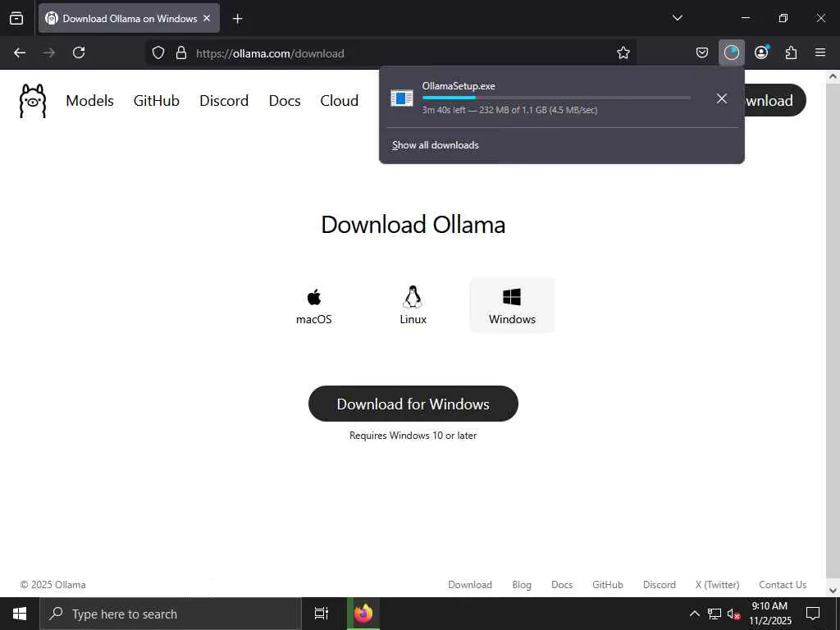Open the notification center icon
The image size is (840, 630).
click(x=813, y=614)
